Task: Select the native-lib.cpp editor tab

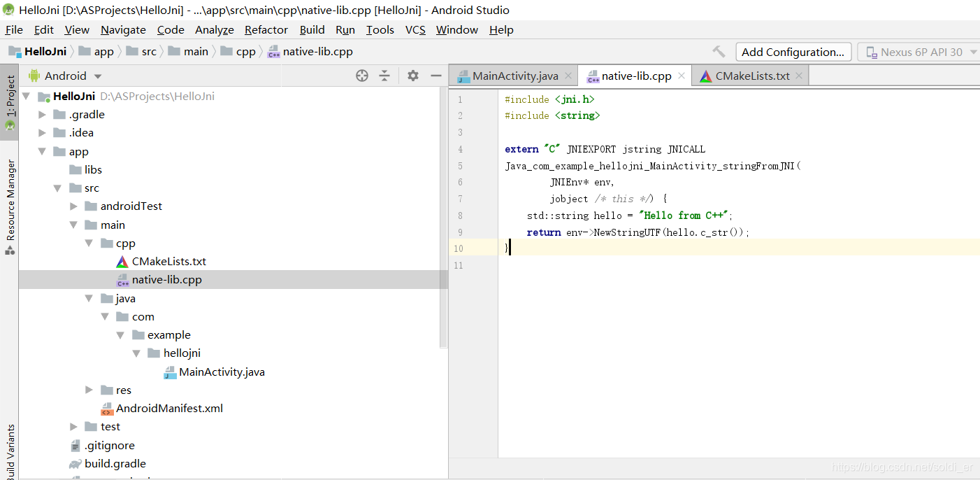Action: tap(635, 76)
